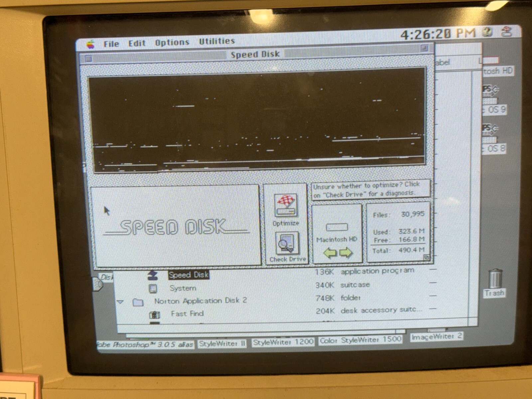Select the System suitcase icon in Finder
The height and width of the screenshot is (399, 532).
point(153,288)
